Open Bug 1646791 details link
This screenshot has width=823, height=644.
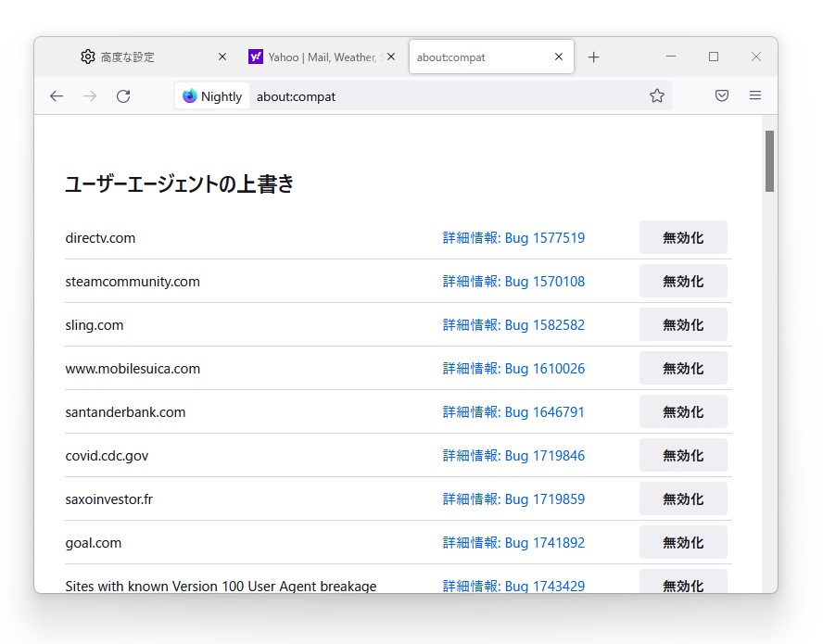point(513,412)
